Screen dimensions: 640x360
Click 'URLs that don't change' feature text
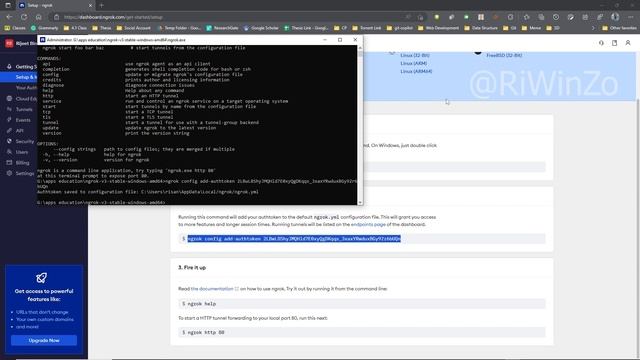(x=42, y=312)
